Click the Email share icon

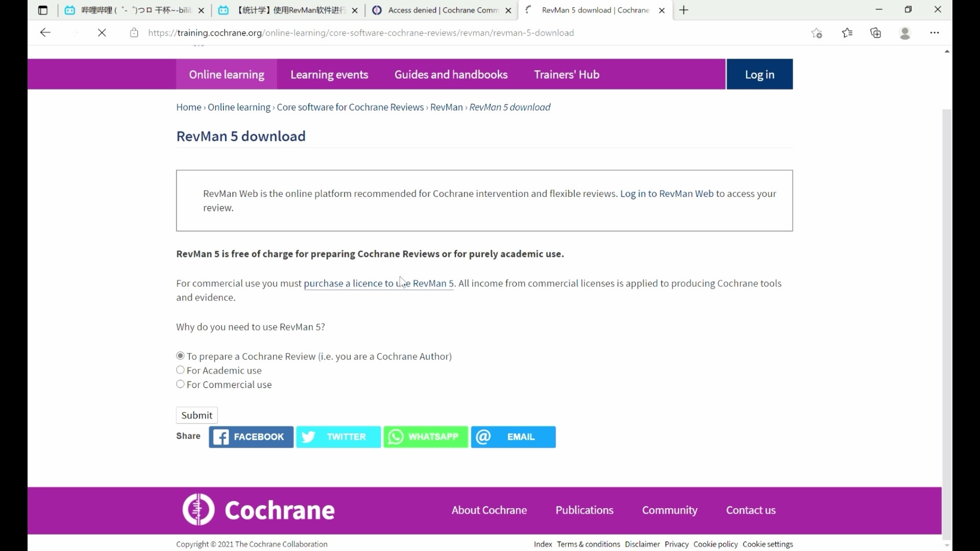513,437
